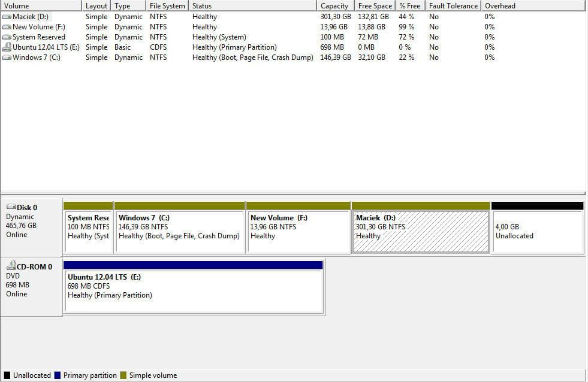
Task: Click Healthy (Primary Partition) status in list
Action: pyautogui.click(x=234, y=47)
